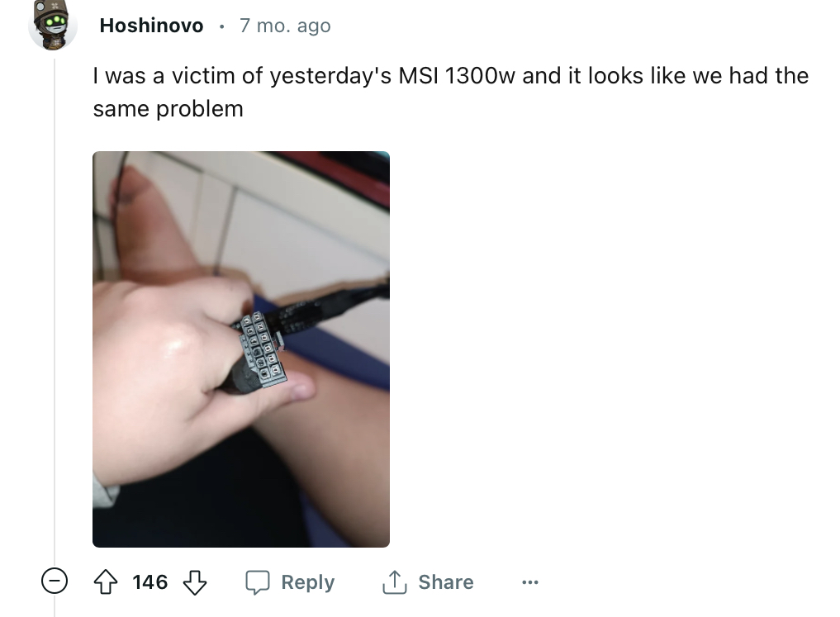Image resolution: width=840 pixels, height=617 pixels.
Task: Click the speech bubble reply icon
Action: (x=258, y=582)
